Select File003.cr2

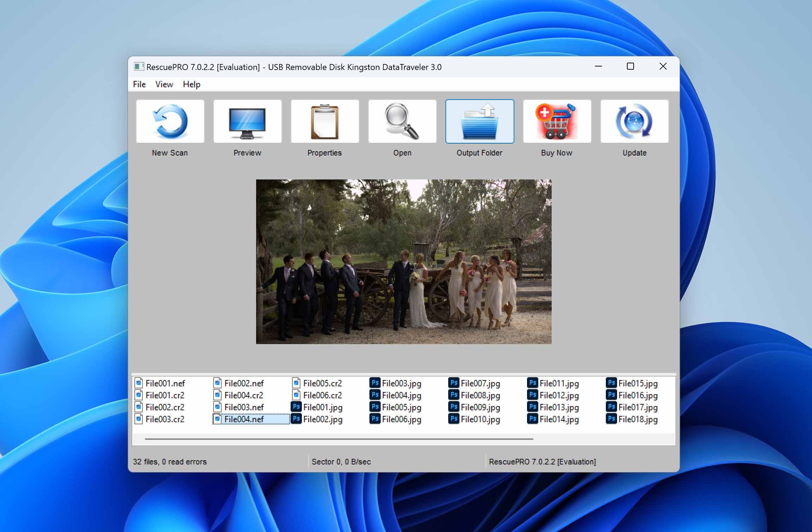coord(160,419)
